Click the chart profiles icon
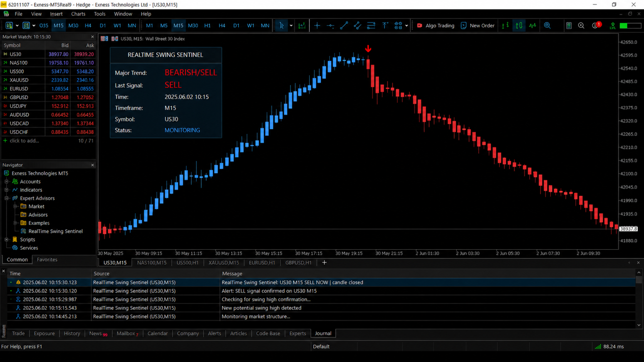The image size is (644, 362). point(26,25)
